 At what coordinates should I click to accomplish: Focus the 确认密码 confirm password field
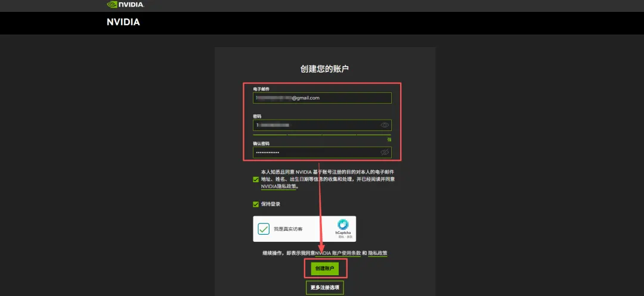[322, 152]
